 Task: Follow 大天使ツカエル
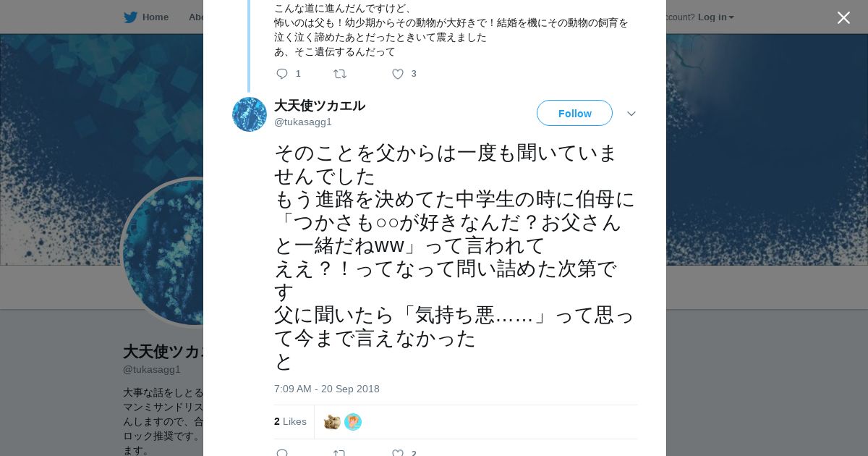coord(574,114)
